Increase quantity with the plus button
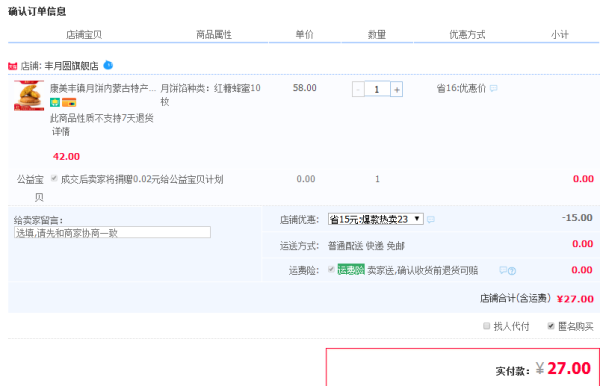 pos(396,90)
